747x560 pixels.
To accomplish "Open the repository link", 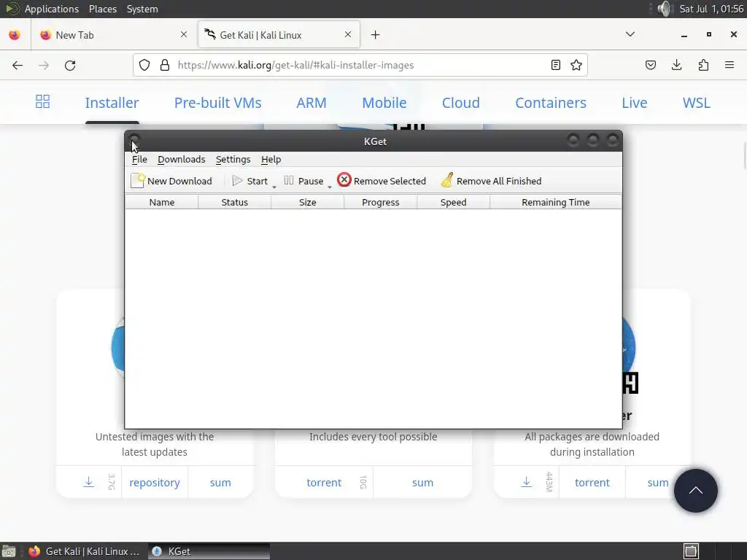I will pos(155,483).
